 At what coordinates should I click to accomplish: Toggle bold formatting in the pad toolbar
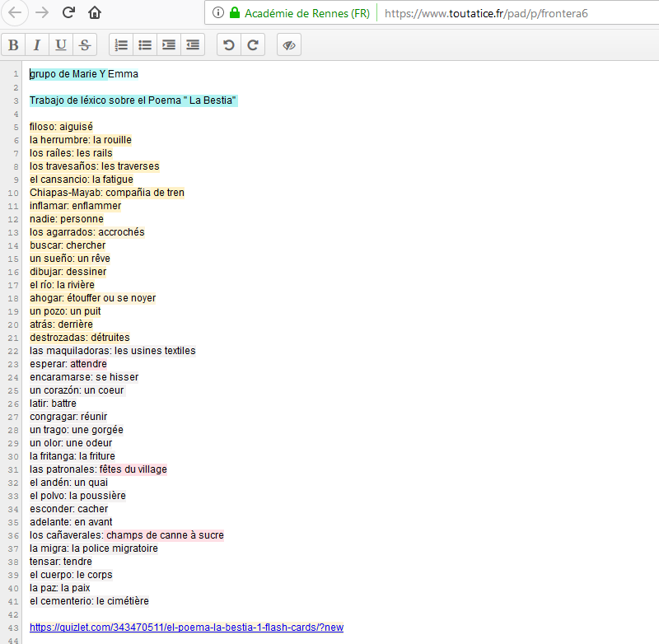pyautogui.click(x=14, y=45)
